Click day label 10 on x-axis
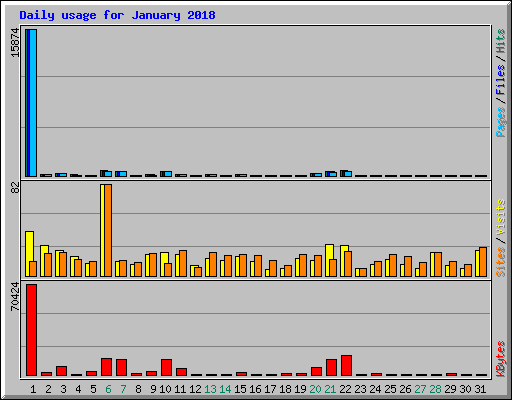Image resolution: width=512 pixels, height=400 pixels. pyautogui.click(x=165, y=389)
